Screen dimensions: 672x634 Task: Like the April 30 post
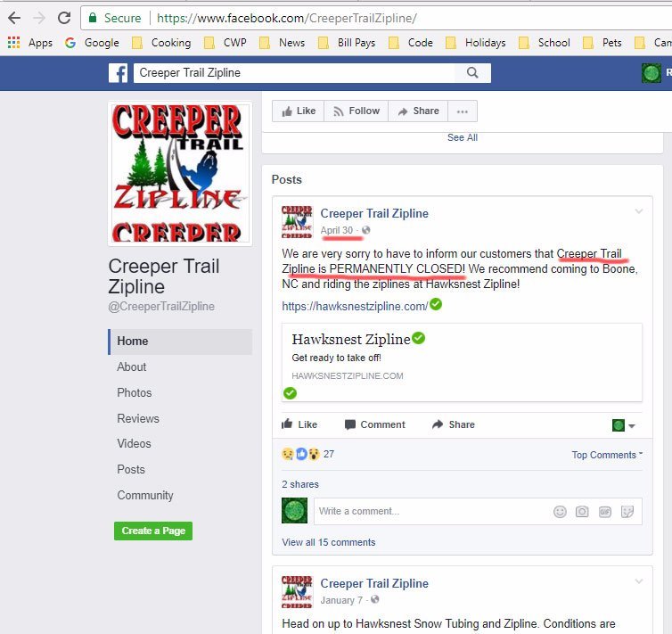(x=299, y=424)
